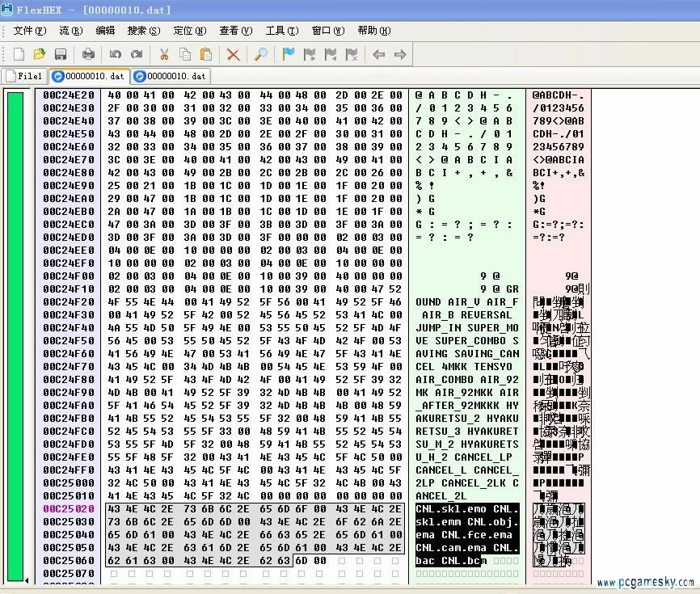700x594 pixels.
Task: Click ANSI text 'CEL 4MKK TENSYO'
Action: click(x=464, y=367)
